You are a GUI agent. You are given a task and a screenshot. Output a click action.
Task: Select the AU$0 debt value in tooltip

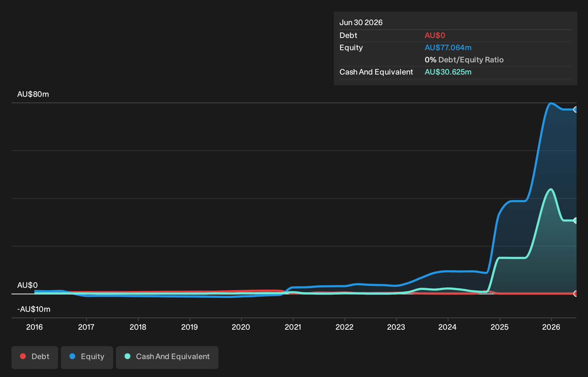pyautogui.click(x=435, y=35)
